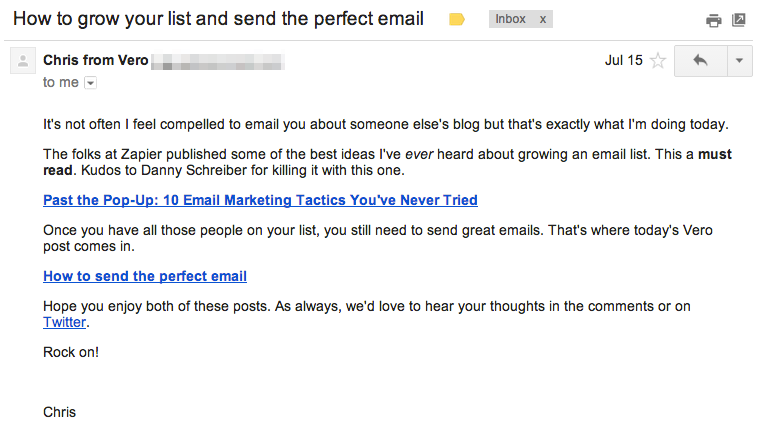
Task: Star this email from Jul 15
Action: pyautogui.click(x=658, y=61)
